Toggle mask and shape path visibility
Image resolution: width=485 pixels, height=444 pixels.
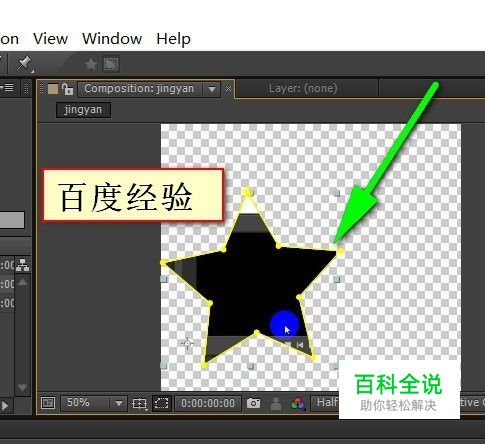(x=162, y=403)
